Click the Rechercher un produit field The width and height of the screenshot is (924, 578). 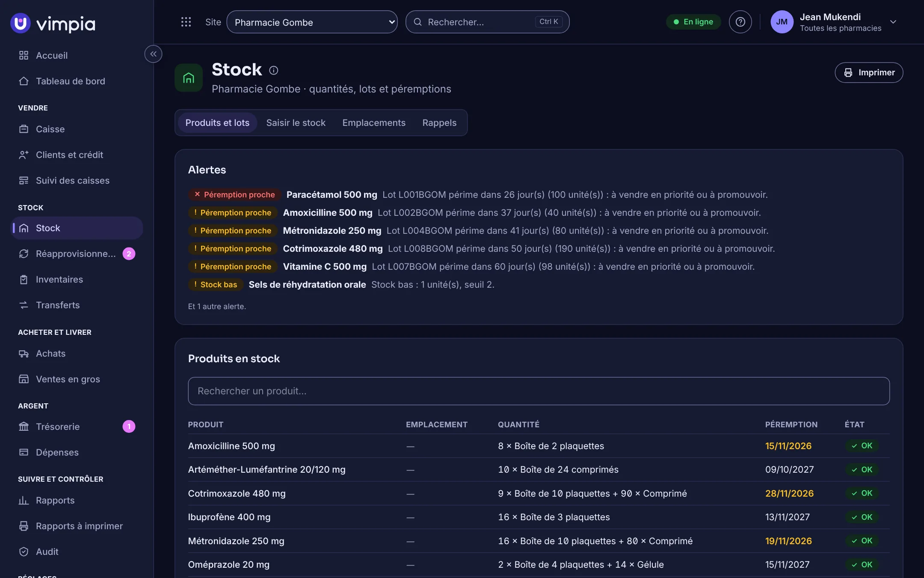pos(539,391)
